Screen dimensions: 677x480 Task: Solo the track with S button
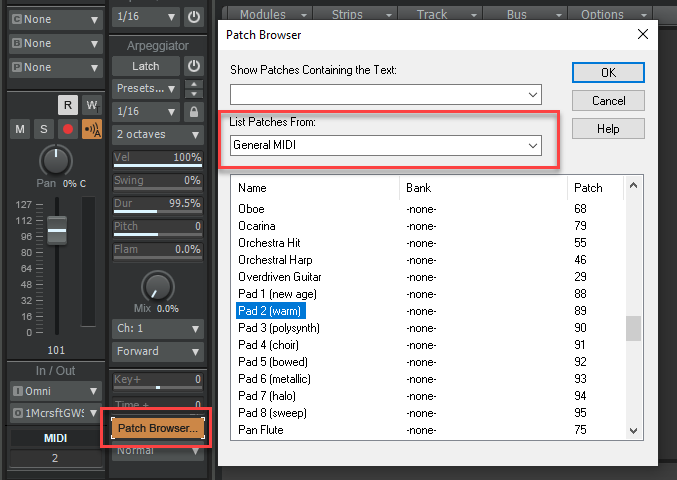click(43, 129)
